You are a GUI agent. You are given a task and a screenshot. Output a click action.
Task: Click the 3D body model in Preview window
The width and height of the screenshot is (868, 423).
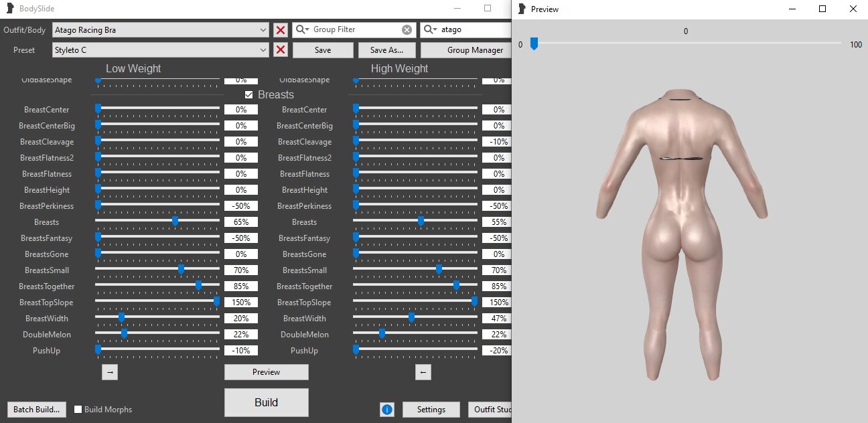682,234
